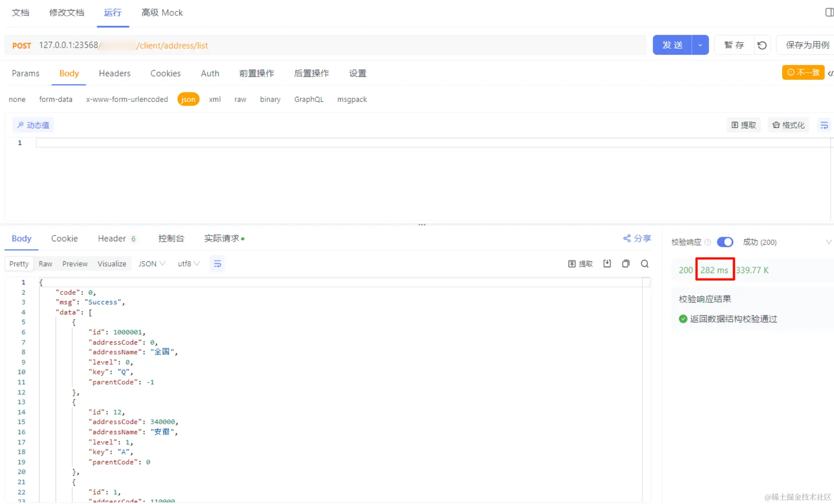Click line 1 of the request body editor
834x504 pixels.
point(167,142)
